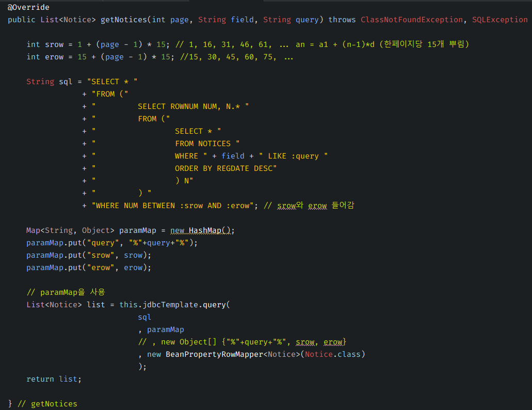Click the 'String query' parameter in signature
Viewport: 532px width, 410px height.
(x=291, y=20)
